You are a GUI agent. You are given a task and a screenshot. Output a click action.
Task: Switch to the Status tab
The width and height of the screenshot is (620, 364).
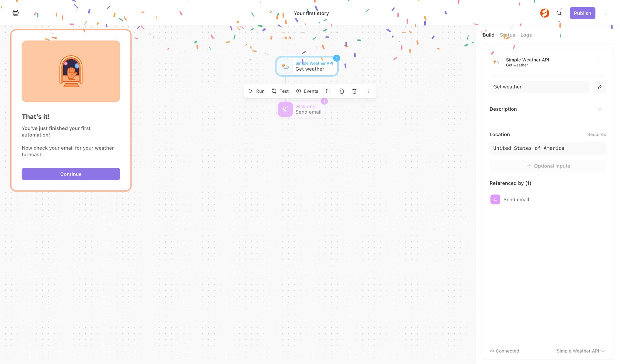point(507,35)
